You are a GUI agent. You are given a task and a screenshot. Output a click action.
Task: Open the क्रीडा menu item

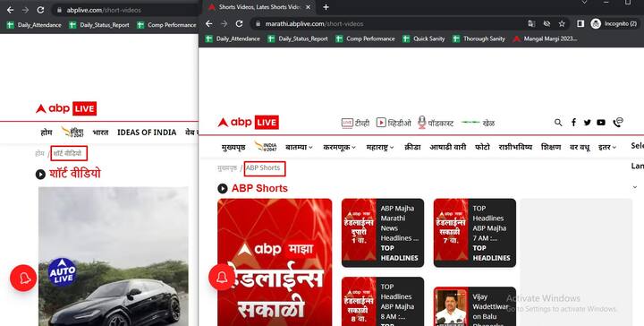[412, 147]
